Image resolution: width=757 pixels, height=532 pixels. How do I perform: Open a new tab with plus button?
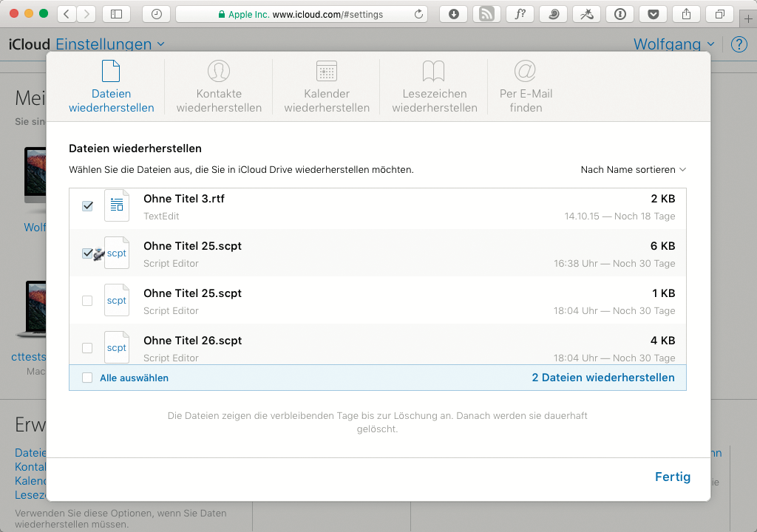[748, 19]
